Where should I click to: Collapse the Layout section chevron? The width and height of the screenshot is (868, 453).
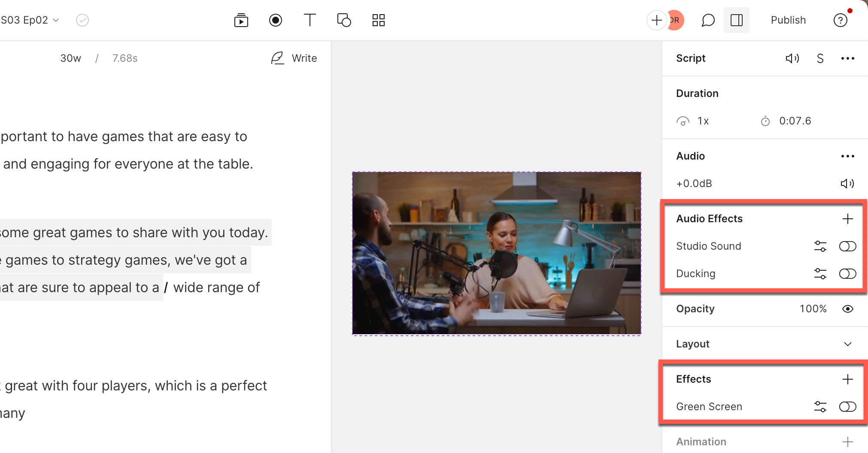[847, 344]
